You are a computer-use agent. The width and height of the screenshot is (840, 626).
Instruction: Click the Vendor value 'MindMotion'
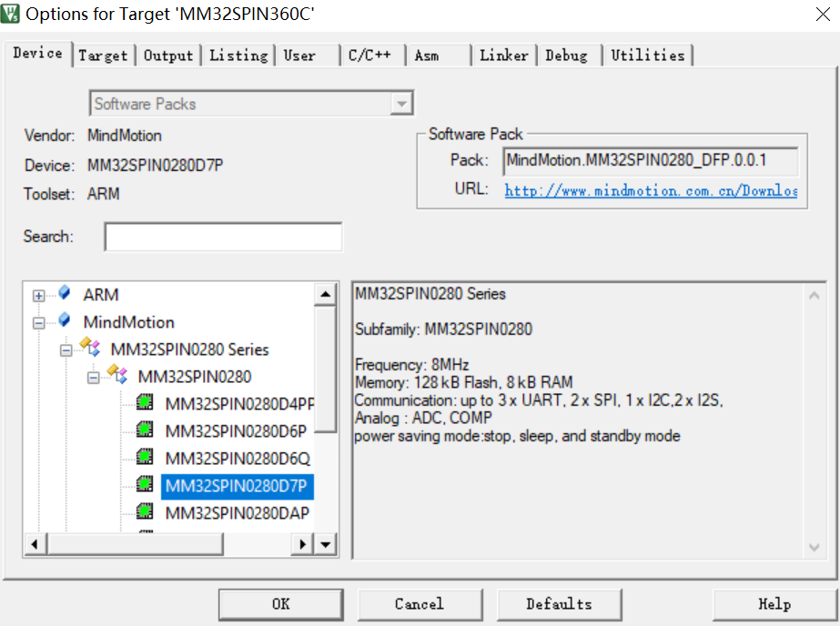coord(125,136)
